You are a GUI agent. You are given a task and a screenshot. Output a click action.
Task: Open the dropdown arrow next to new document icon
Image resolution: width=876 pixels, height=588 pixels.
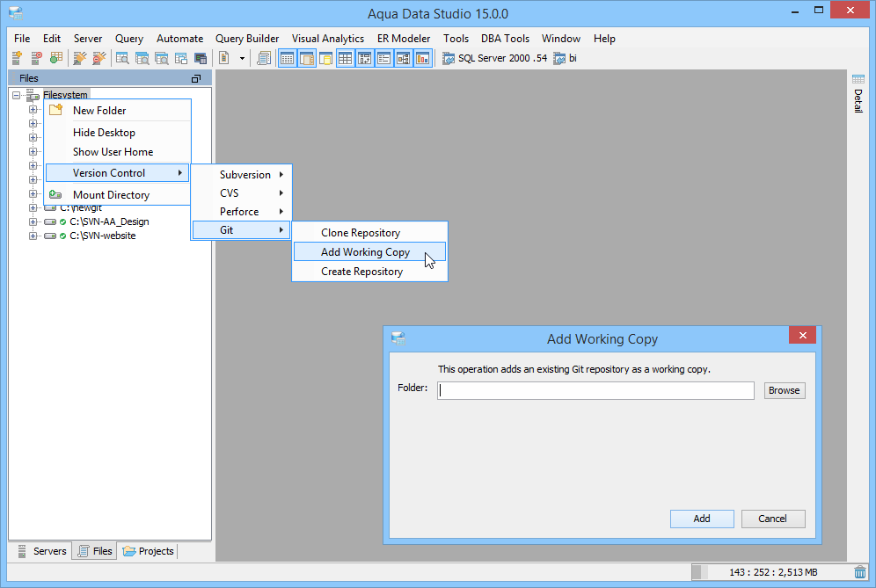pos(242,58)
